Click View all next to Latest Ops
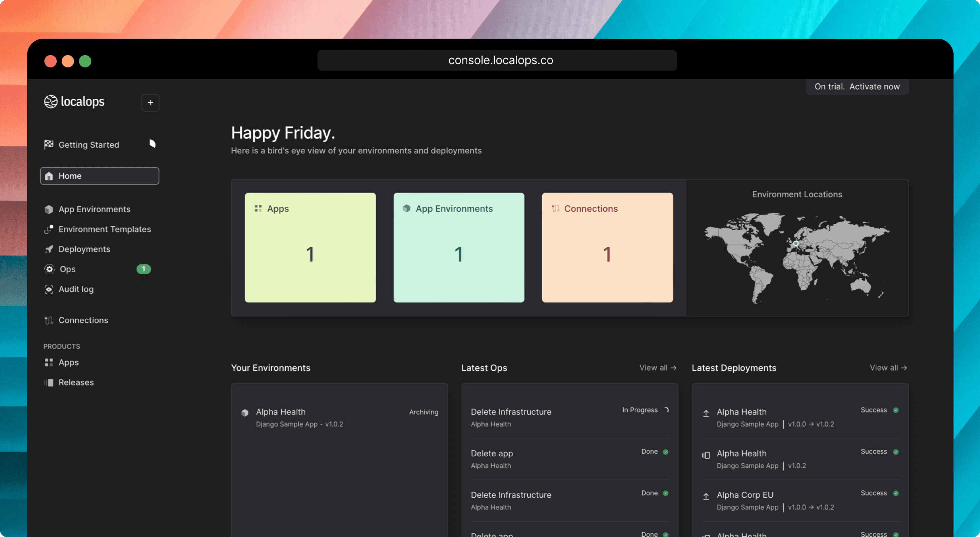The height and width of the screenshot is (537, 980). click(x=658, y=368)
